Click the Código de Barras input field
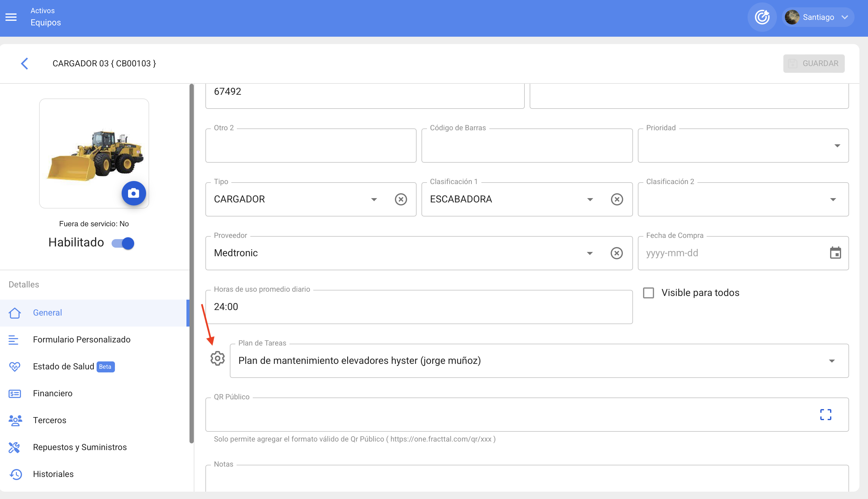 (x=527, y=146)
